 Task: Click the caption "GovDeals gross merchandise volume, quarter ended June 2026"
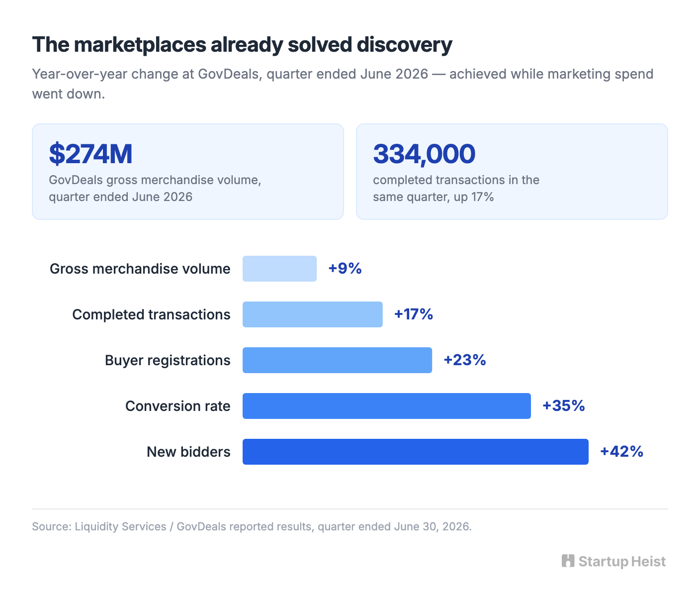[x=155, y=189]
